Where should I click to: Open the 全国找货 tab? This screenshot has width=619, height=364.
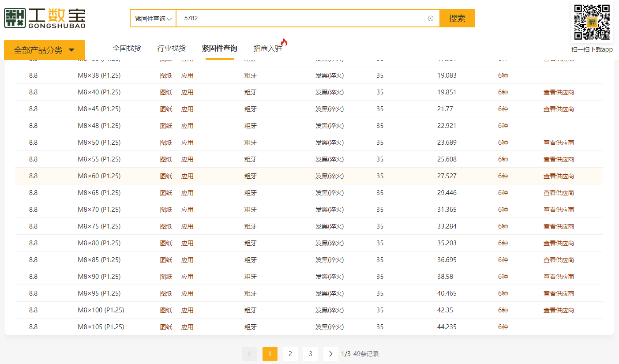click(x=127, y=49)
